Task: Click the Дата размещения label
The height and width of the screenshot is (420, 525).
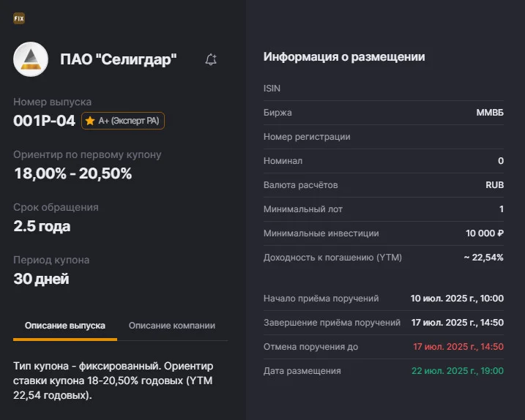Action: pos(302,371)
